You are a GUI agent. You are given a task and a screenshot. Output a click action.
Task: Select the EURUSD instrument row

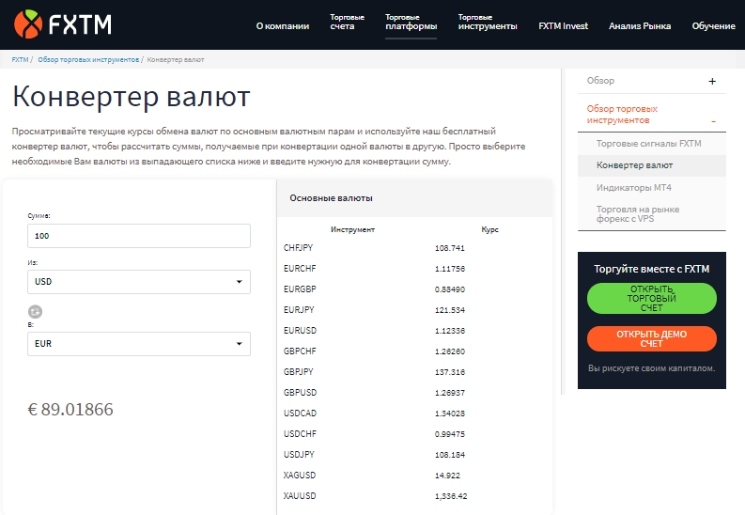[414, 331]
